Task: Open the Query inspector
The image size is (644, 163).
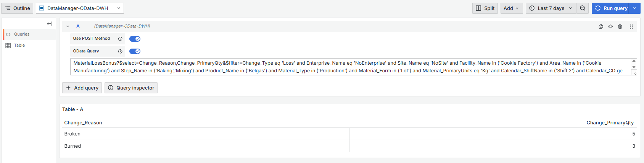Action: tap(131, 88)
